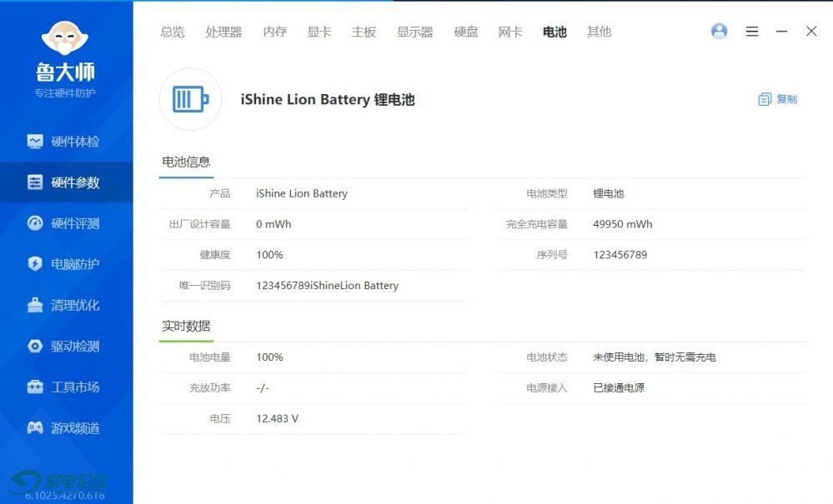Image resolution: width=833 pixels, height=504 pixels.
Task: Open 硬件评测 in the sidebar
Action: pyautogui.click(x=67, y=223)
